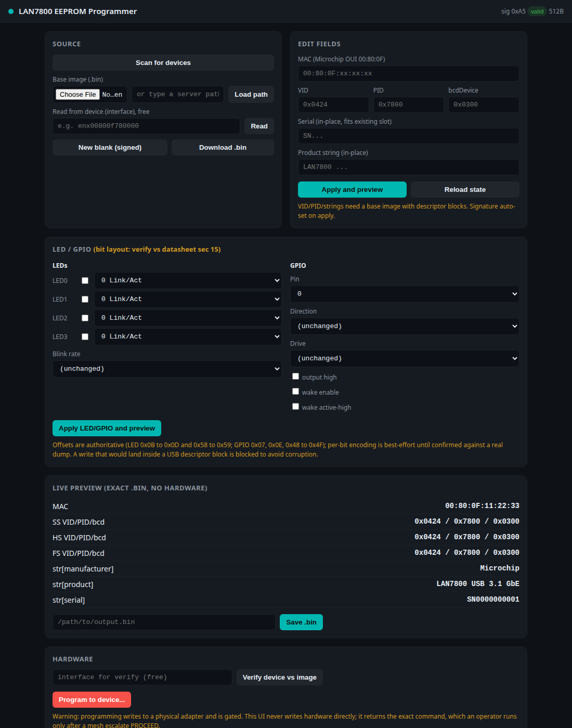Viewport: 572px width, 728px height.
Task: Click Verify device vs image
Action: 280,678
